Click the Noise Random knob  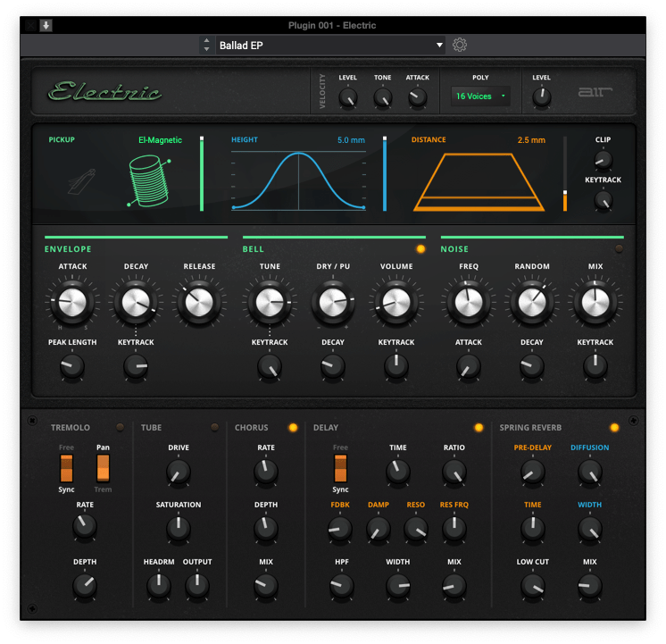click(x=532, y=303)
